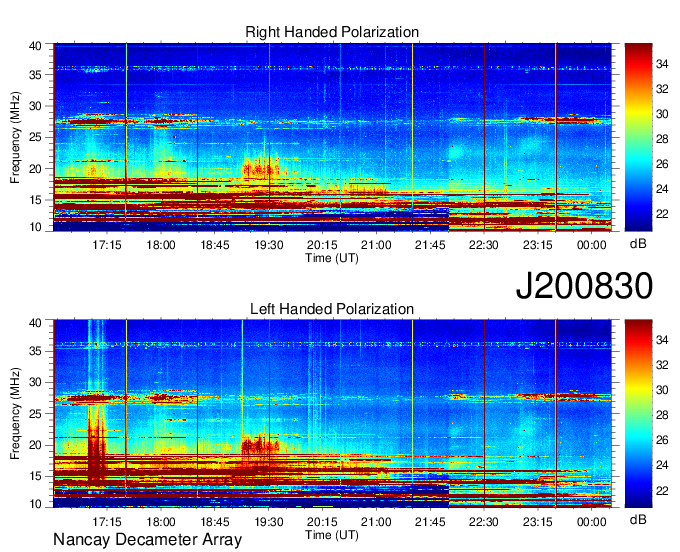Viewport: 680px width, 552px height.
Task: Click the 17:15 time tick of Right Handed plot
Action: pos(107,245)
